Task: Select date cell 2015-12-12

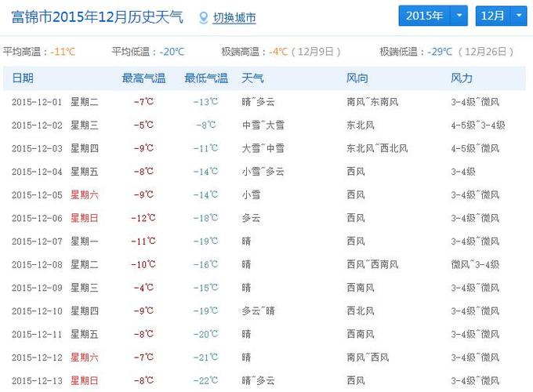Action: point(37,358)
